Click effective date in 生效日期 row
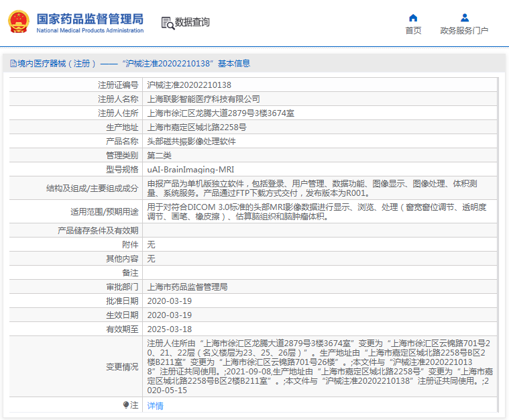Viewport: 509px width, 420px height. click(x=170, y=315)
